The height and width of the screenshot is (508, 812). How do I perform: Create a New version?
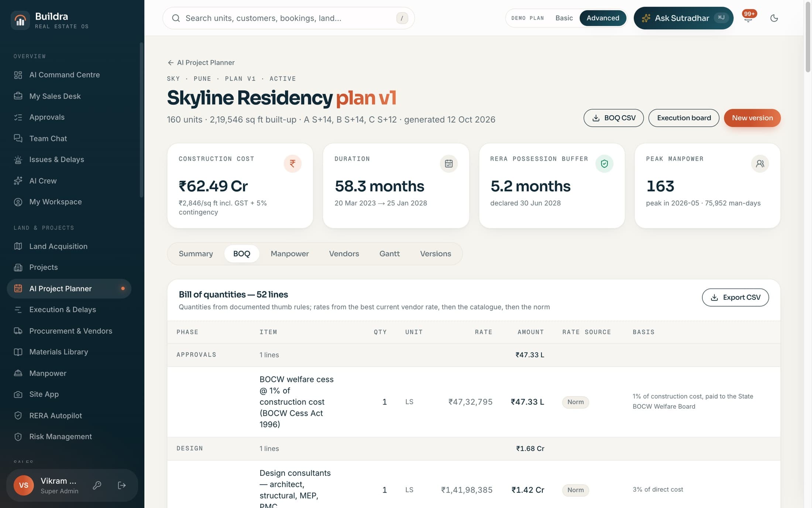[x=752, y=118]
